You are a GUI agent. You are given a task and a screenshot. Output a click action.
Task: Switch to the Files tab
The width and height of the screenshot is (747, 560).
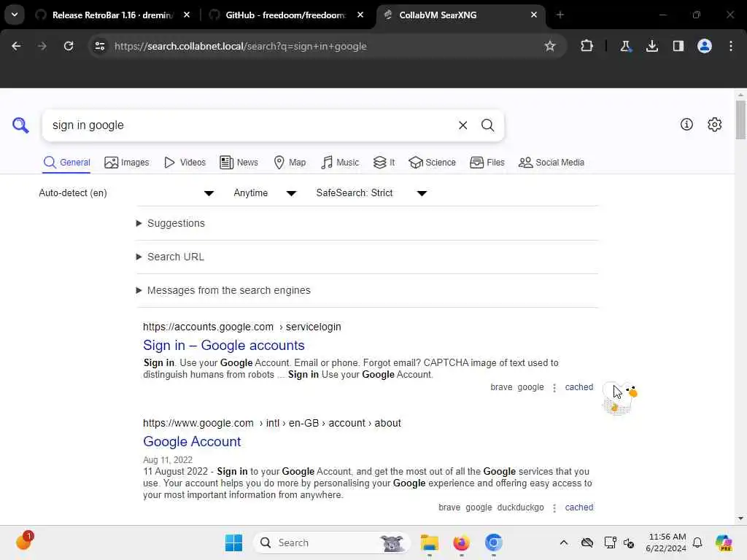tap(487, 163)
